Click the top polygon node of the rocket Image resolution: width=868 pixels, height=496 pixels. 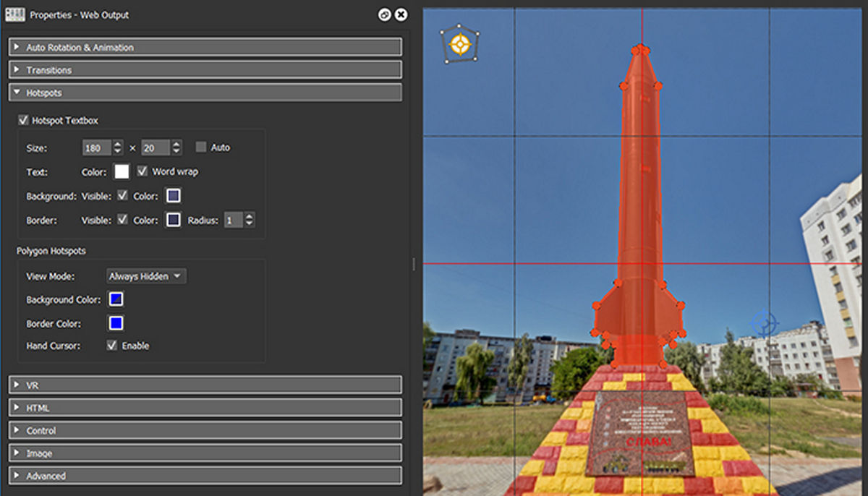(639, 49)
